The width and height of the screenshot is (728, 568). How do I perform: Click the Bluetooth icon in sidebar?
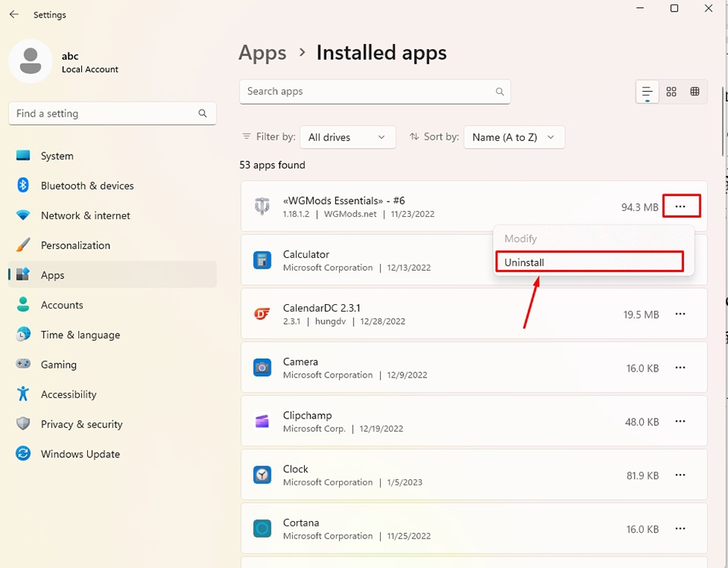[24, 185]
